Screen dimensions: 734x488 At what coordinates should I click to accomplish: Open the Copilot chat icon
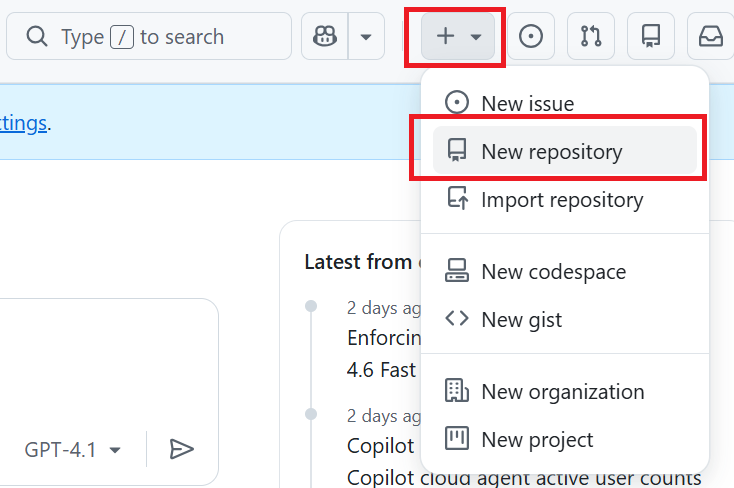click(x=324, y=37)
